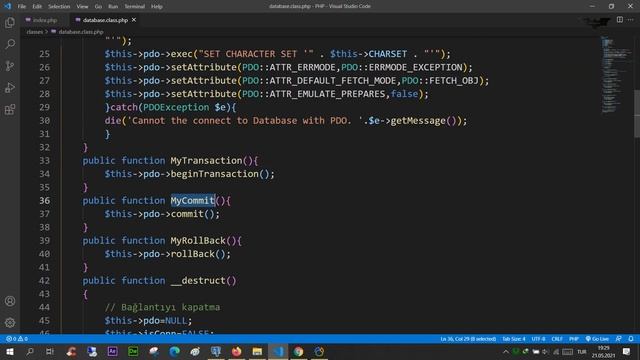This screenshot has width=640, height=360.
Task: Open the Go menu
Action: coord(98,7)
